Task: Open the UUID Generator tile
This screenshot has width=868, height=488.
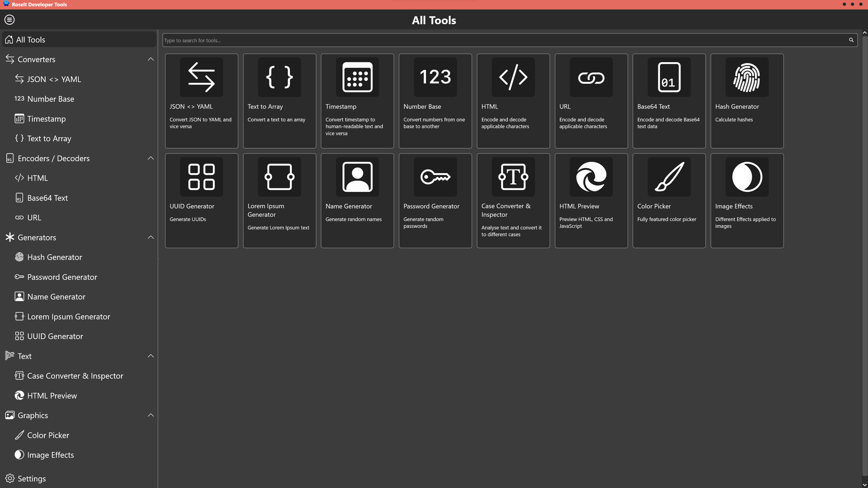Action: (x=201, y=200)
